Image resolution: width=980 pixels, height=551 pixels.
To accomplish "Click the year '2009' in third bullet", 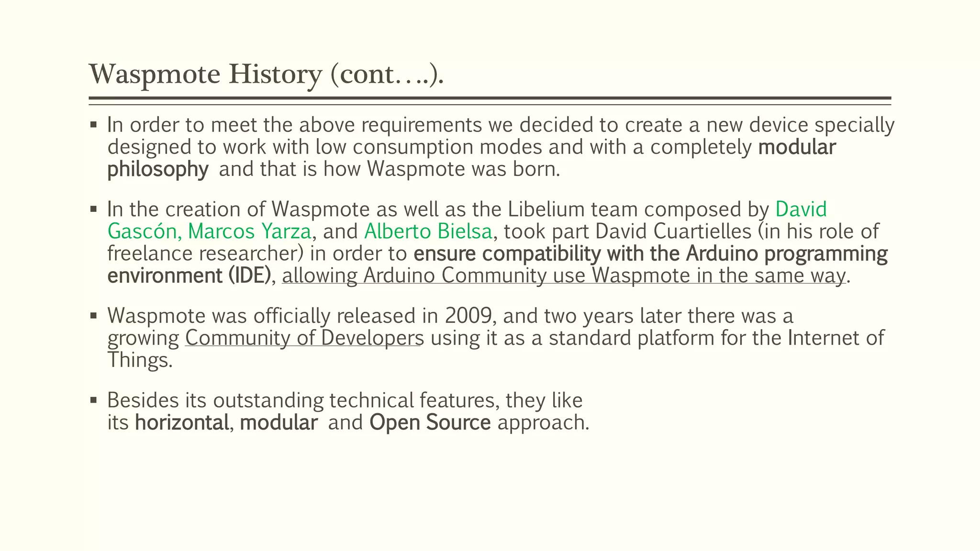I will [468, 316].
